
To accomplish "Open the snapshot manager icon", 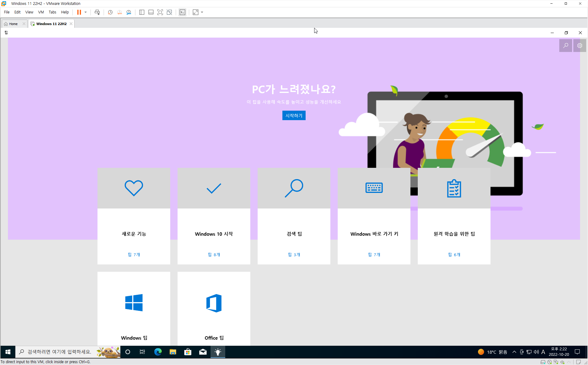I will coord(129,12).
